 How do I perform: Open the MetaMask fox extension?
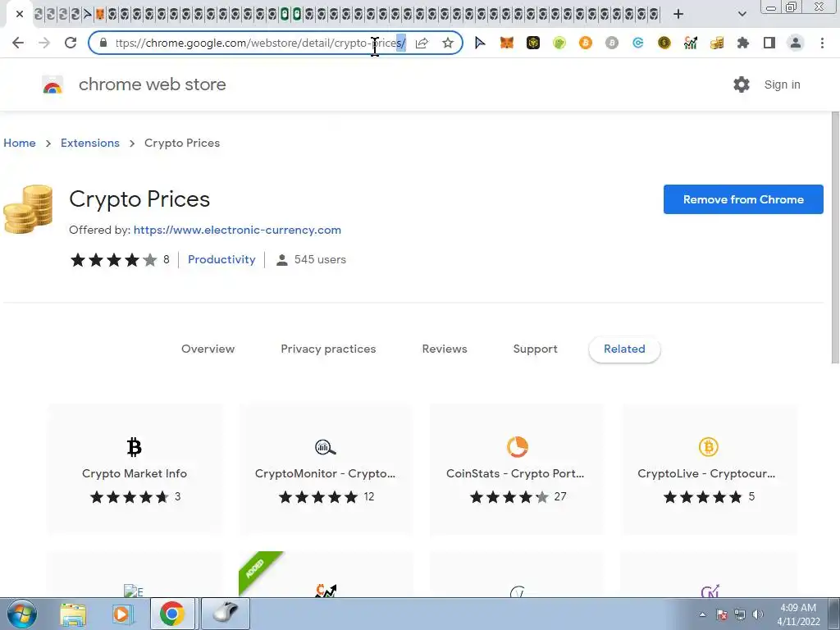pos(506,43)
